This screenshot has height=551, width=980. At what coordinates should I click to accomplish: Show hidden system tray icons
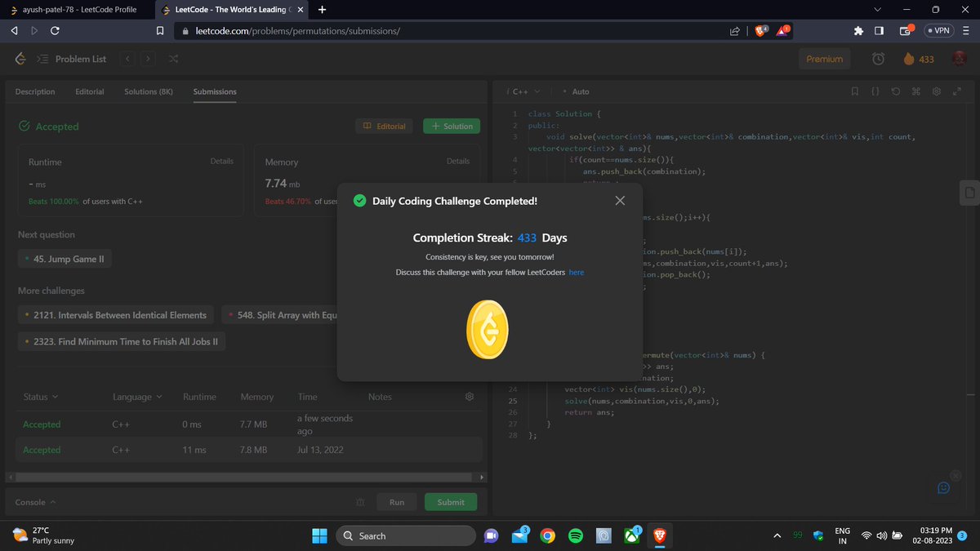pos(777,535)
